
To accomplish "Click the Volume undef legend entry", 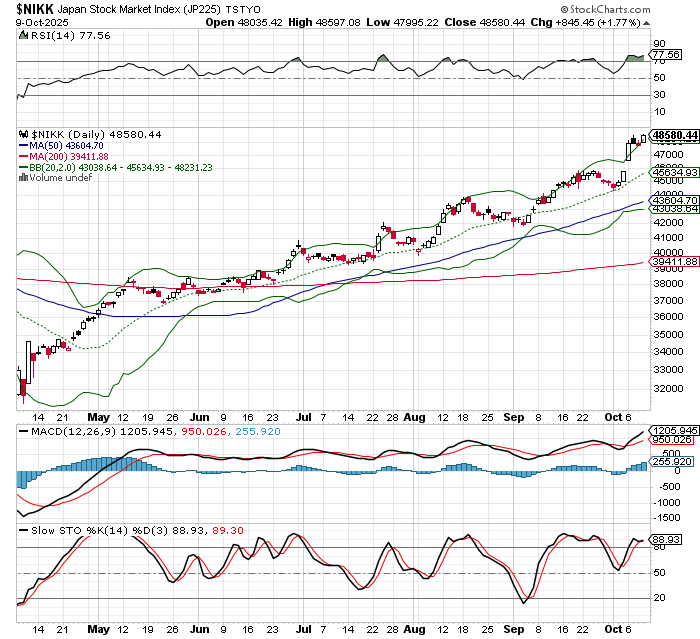I will pos(58,178).
